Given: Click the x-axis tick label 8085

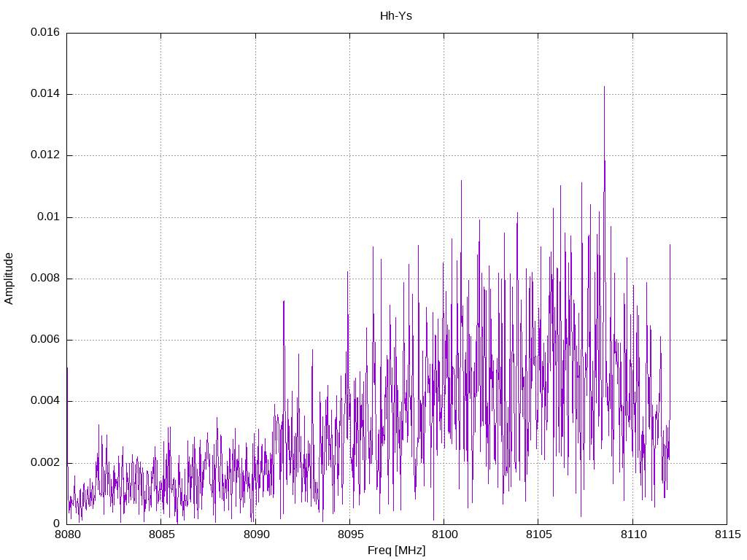Looking at the screenshot, I should pyautogui.click(x=161, y=534).
